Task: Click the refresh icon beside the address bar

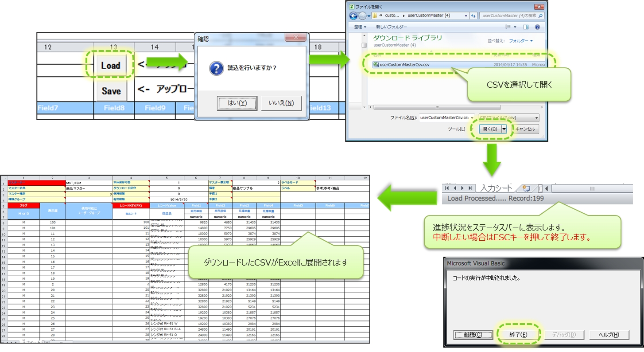Action: (473, 16)
